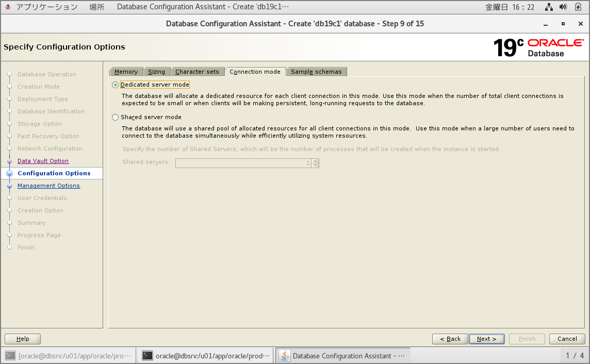The height and width of the screenshot is (364, 590).
Task: Click the activities icon beside アプリケーション menu
Action: (x=8, y=7)
